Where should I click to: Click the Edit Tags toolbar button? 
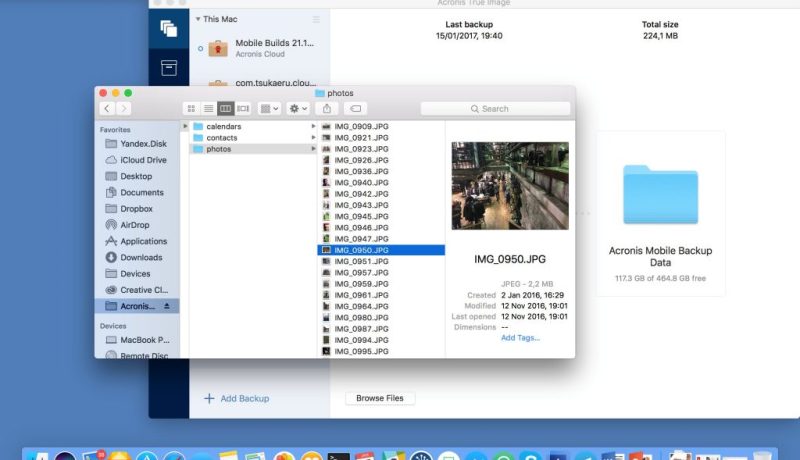(356, 109)
